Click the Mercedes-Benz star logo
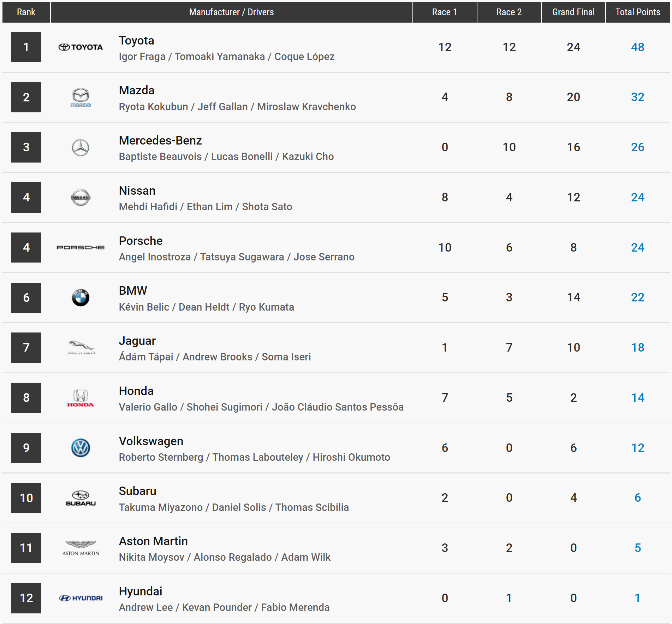The image size is (672, 624). 81,147
